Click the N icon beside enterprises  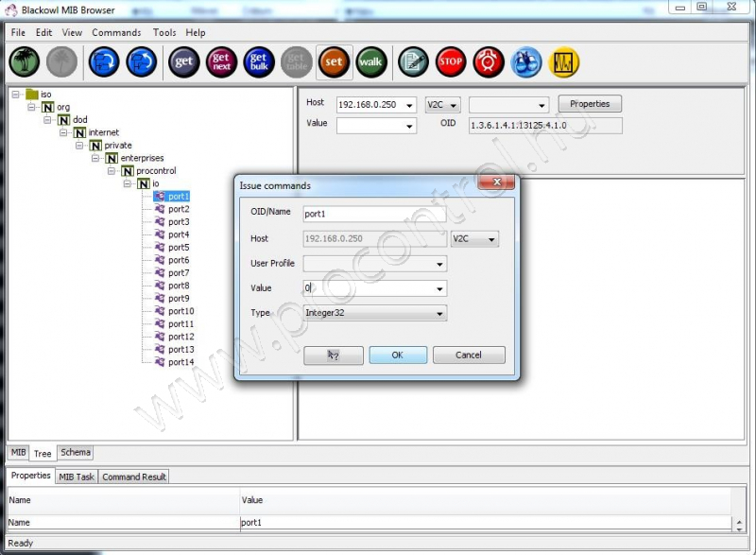pyautogui.click(x=112, y=158)
